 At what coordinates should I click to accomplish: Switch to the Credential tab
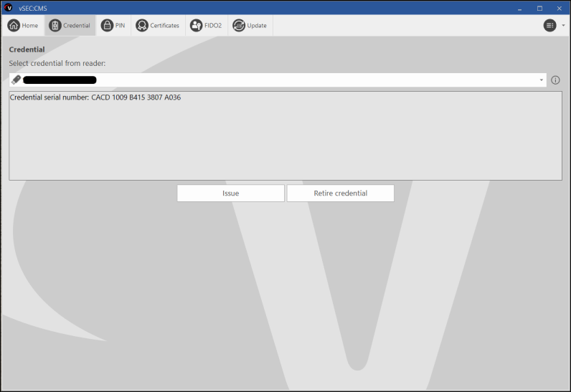70,26
